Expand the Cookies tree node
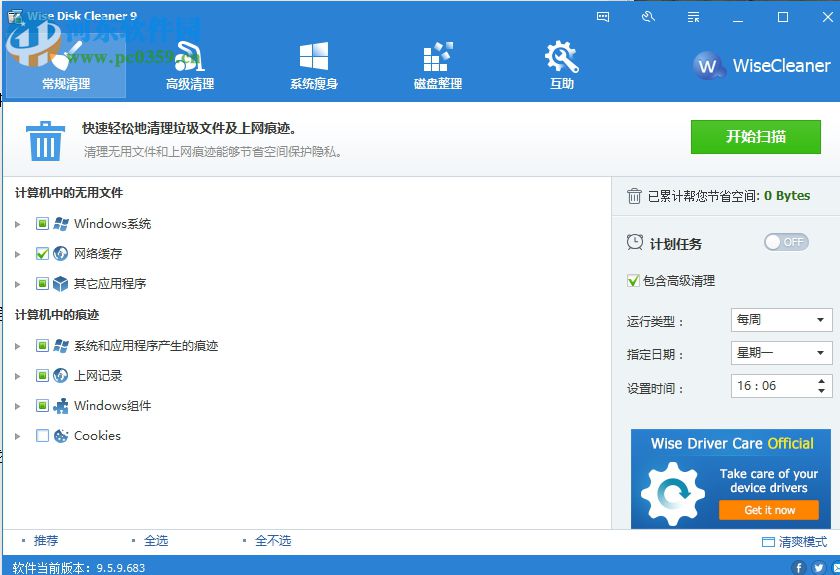 point(18,436)
